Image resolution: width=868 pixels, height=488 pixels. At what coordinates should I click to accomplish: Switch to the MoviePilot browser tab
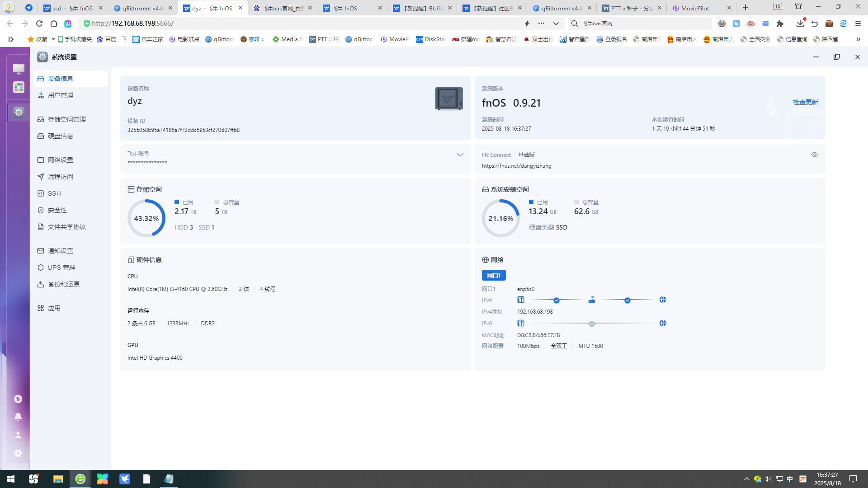click(x=695, y=8)
